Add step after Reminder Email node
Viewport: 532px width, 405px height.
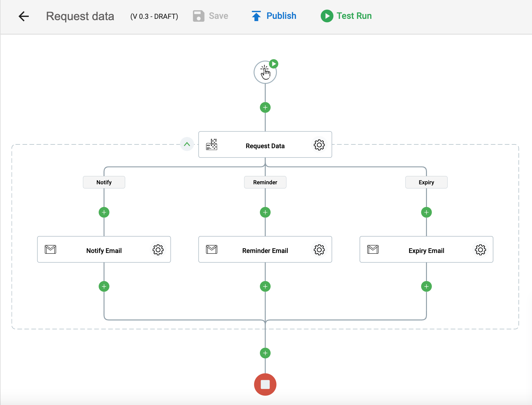[x=265, y=286]
